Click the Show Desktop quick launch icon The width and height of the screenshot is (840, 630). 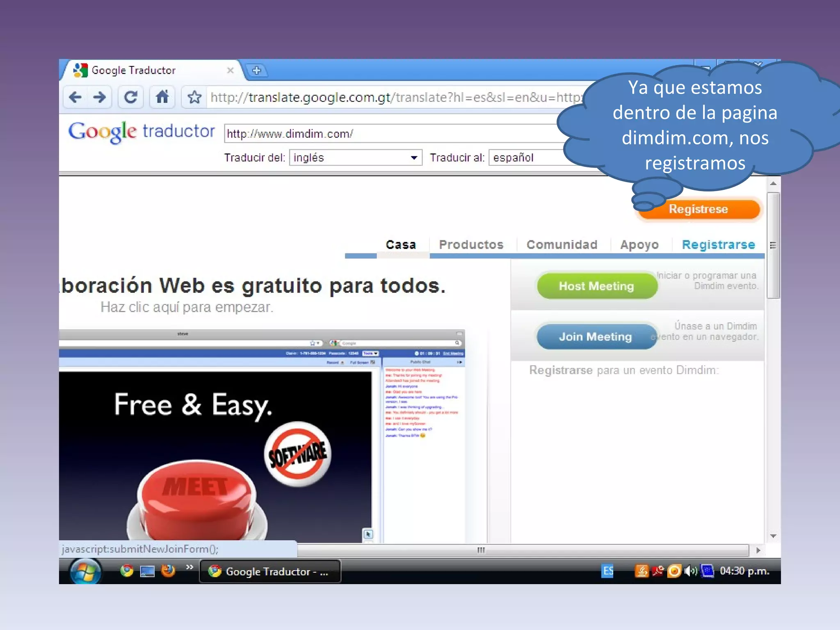pos(147,571)
